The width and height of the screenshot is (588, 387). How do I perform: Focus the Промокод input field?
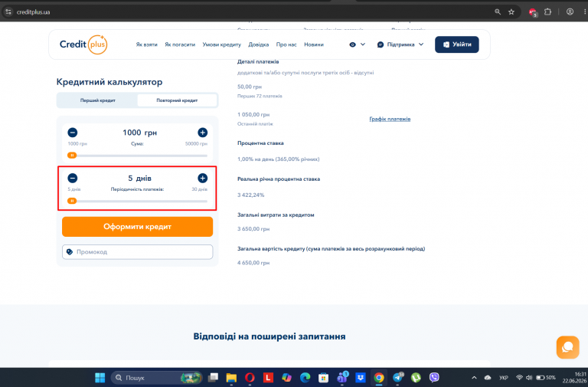[x=137, y=252]
